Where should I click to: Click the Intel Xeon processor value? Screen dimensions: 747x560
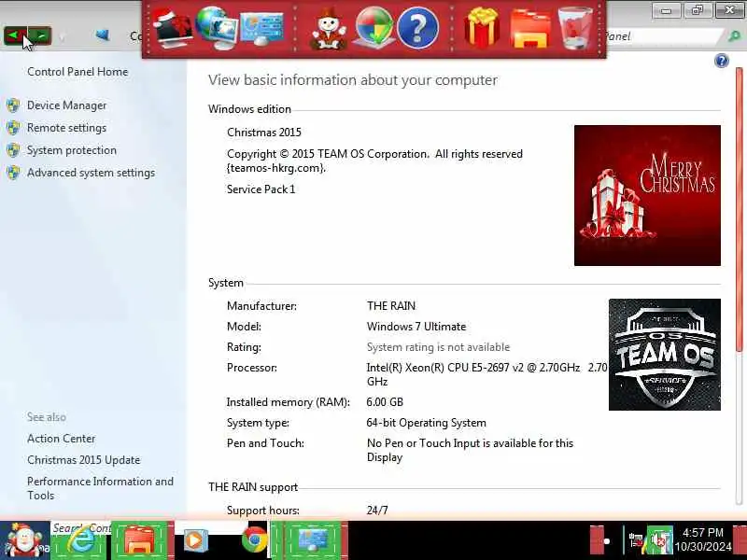pos(486,374)
